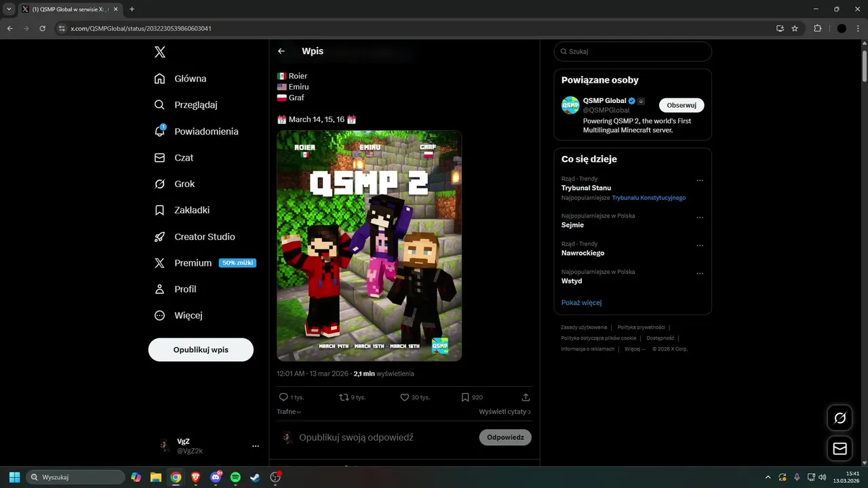
Task: Open QSMP Global profile avatar
Action: pos(570,105)
